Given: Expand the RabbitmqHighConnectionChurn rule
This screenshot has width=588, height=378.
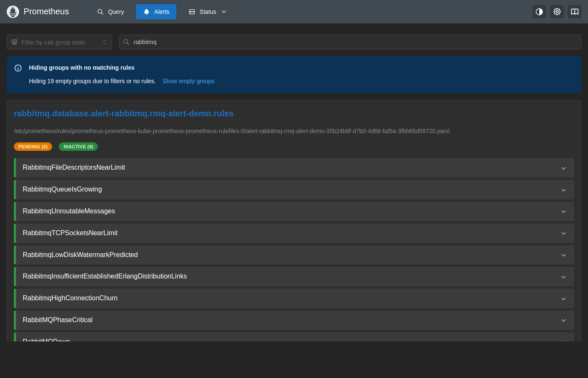Looking at the screenshot, I should coord(294,298).
